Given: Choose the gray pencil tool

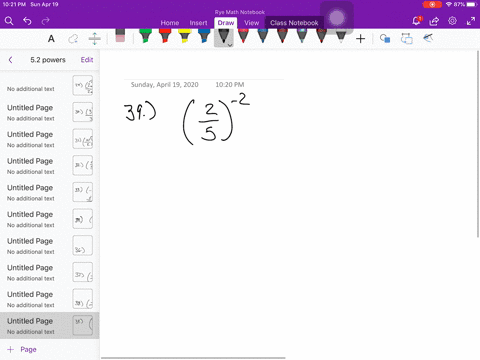Looking at the screenshot, I should coord(341,36).
